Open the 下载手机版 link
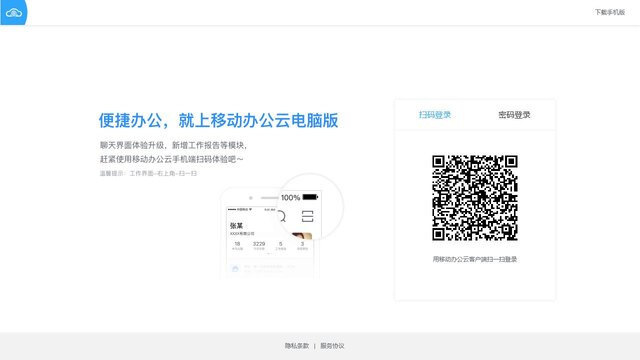Viewport: 640px width, 360px height. pos(609,12)
